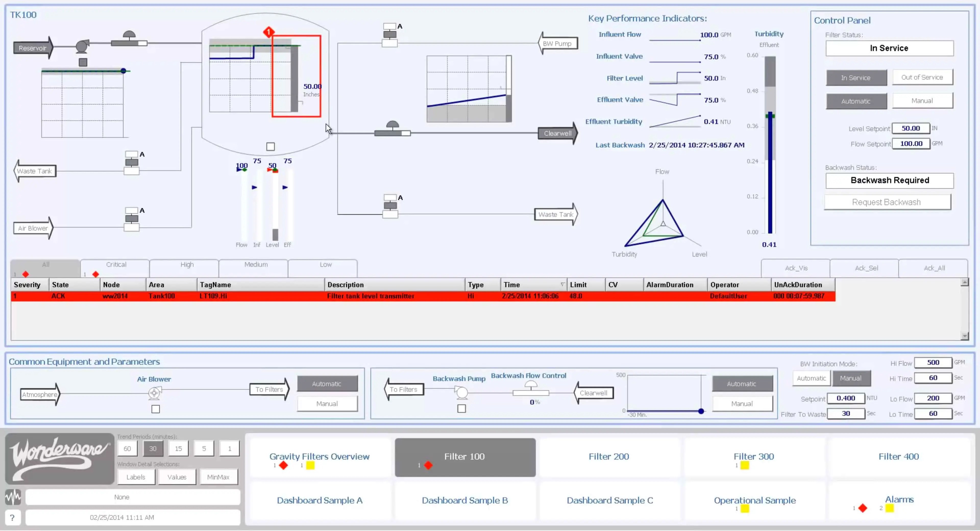Click the Ack_All alarm button
The image size is (980, 531).
click(x=934, y=268)
